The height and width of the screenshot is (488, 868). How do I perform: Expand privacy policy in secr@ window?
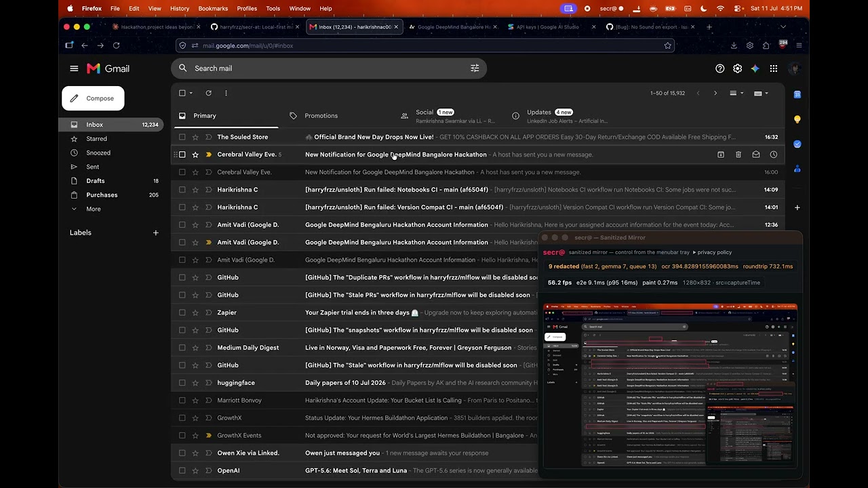[x=711, y=252]
